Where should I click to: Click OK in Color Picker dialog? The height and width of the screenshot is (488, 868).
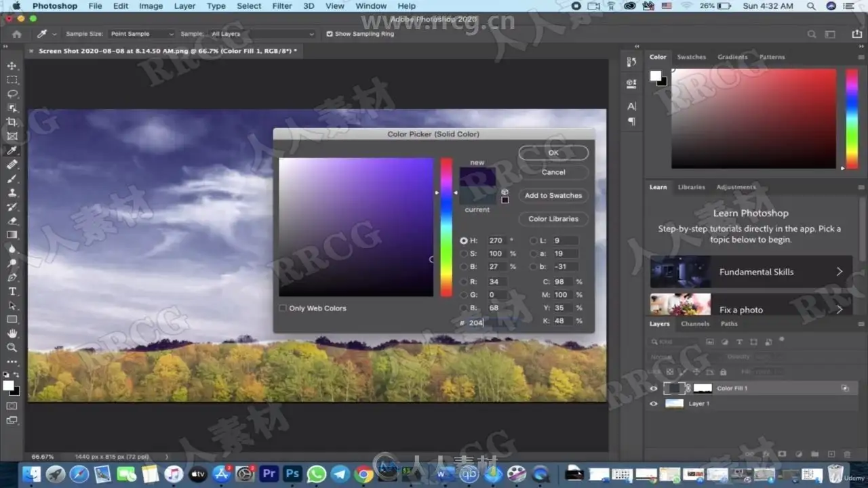coord(553,153)
